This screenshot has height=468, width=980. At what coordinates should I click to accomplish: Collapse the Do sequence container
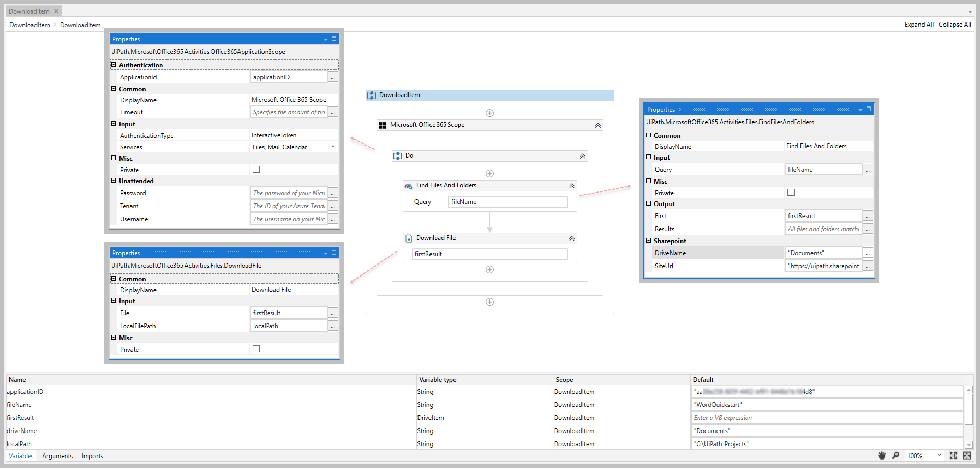click(583, 156)
